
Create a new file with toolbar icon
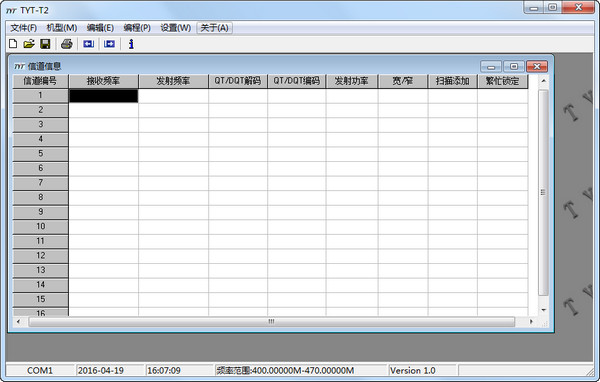(x=13, y=44)
